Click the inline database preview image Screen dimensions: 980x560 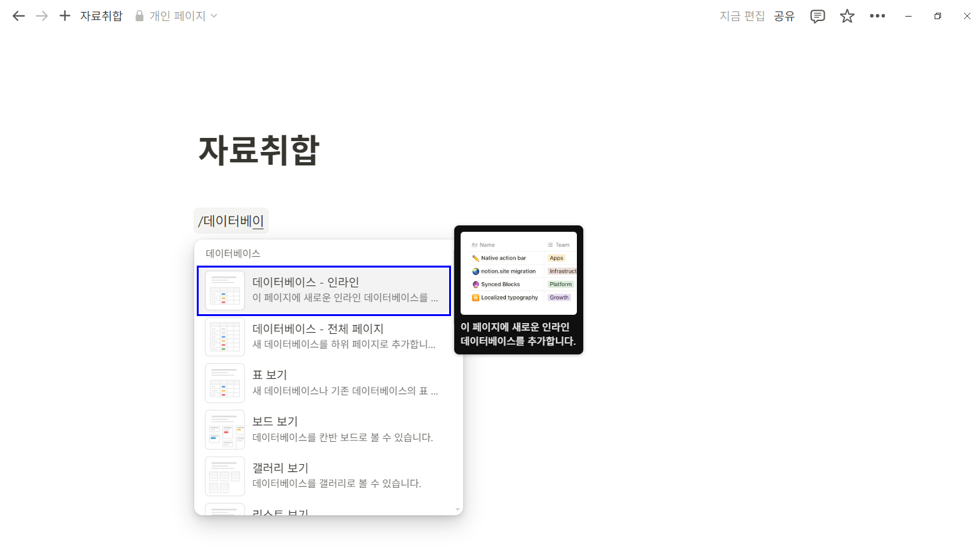(518, 273)
